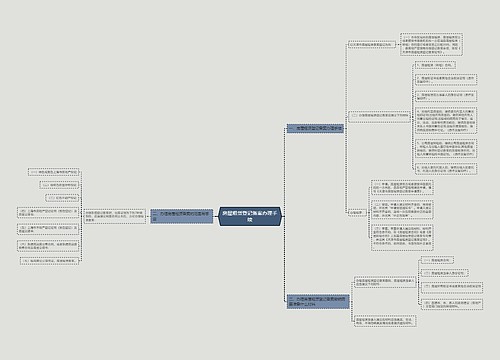Select the central root node 房屋租赁登记备案办理手续

point(250,216)
